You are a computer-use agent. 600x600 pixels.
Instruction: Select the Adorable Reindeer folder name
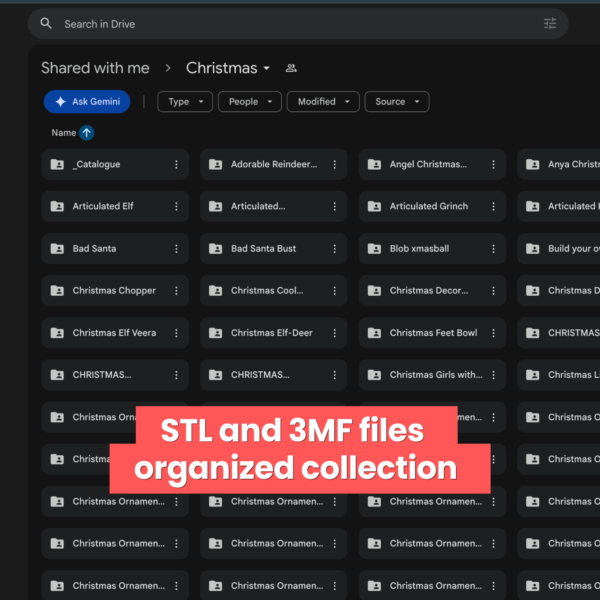(274, 165)
